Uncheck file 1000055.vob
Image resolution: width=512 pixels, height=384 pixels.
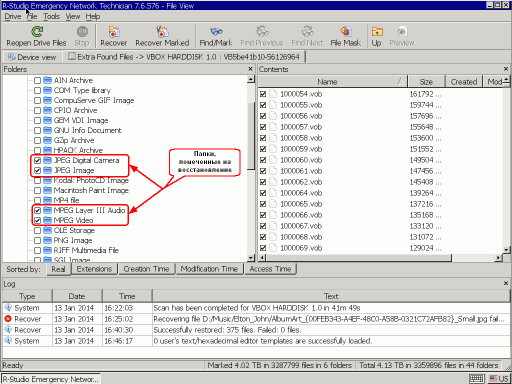[x=263, y=105]
